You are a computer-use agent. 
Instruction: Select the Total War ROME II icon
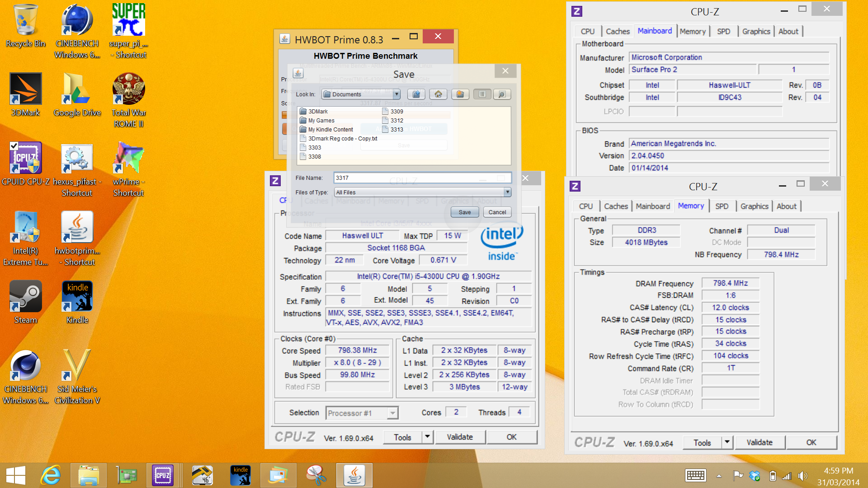pos(129,100)
